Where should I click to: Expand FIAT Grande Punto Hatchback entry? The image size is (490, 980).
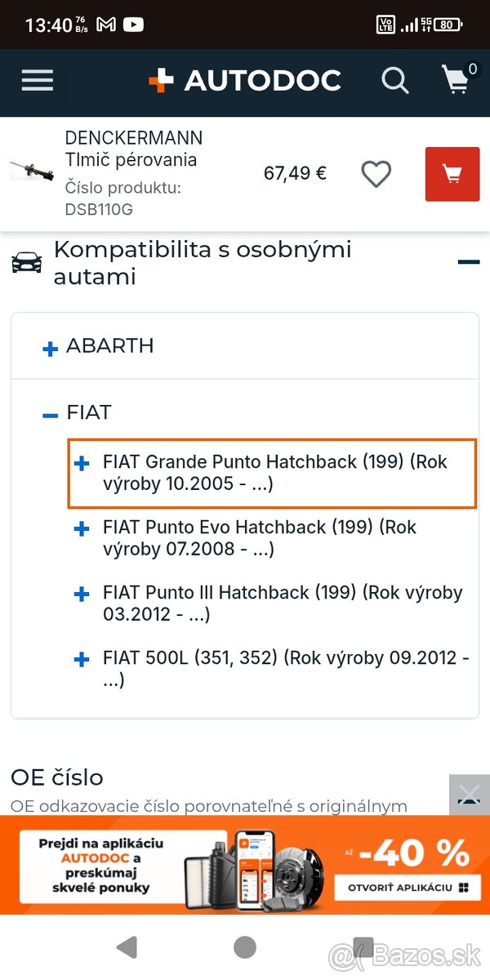(x=82, y=464)
